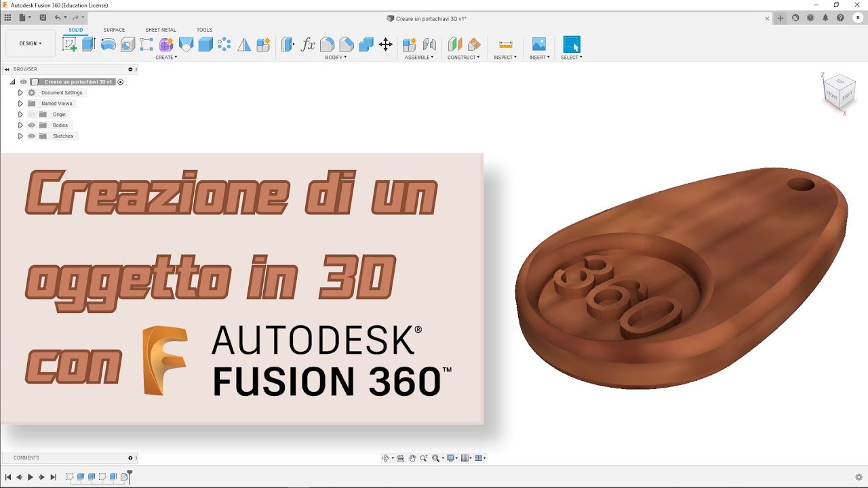Open the notifications bell
Viewport: 868px width, 488px height.
tap(825, 18)
